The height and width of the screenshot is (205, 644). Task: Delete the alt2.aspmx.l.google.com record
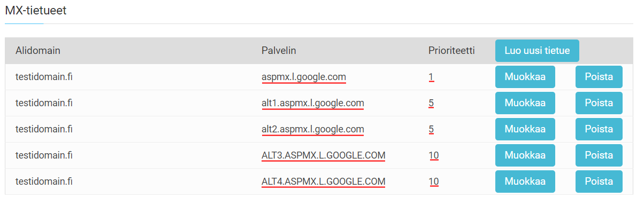pos(599,129)
